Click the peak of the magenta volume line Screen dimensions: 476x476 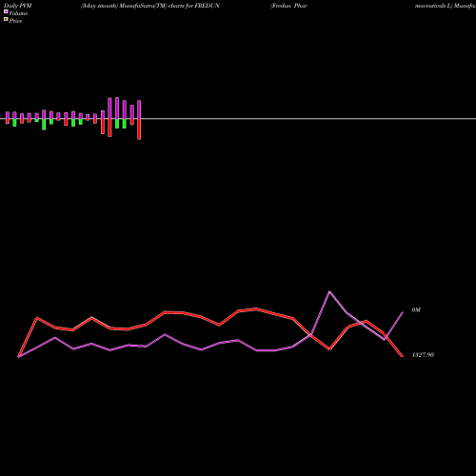pos(329,291)
